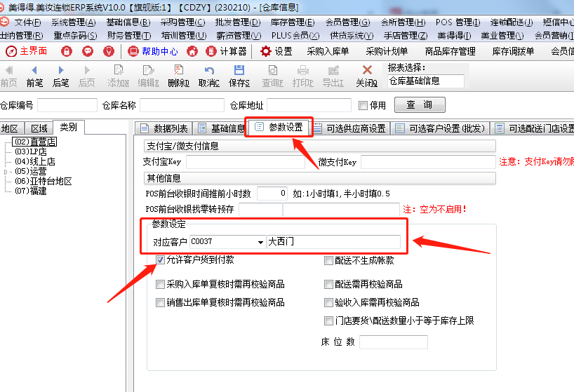Open the 报表选择 仓库基础信息 selector
The image size is (574, 392).
425,81
